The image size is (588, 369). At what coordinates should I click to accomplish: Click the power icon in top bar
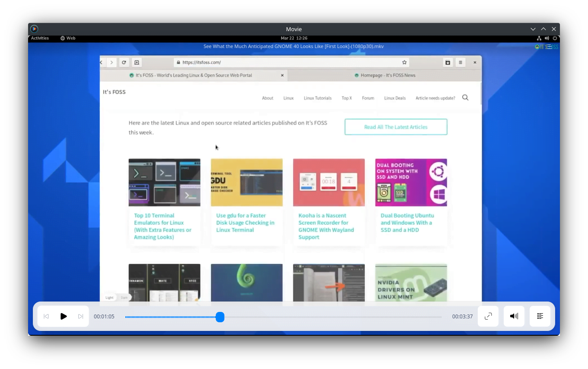tap(554, 38)
